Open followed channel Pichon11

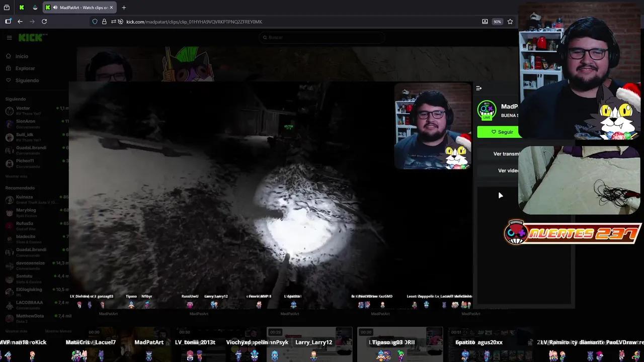[x=37, y=163]
